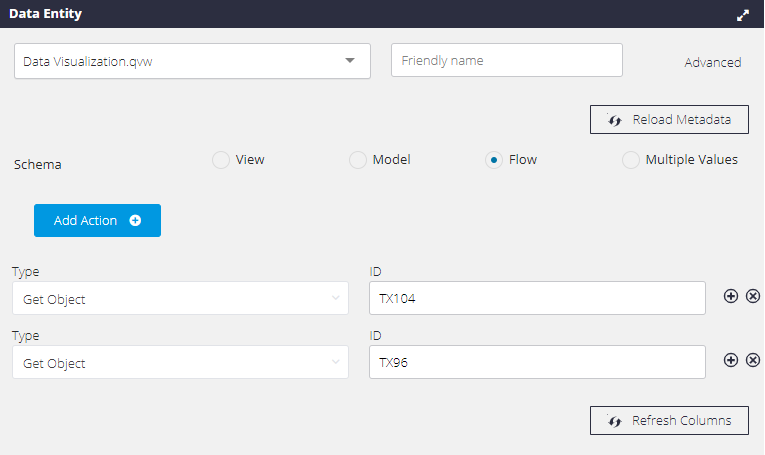
Task: Click the Add Action button
Action: [x=97, y=220]
